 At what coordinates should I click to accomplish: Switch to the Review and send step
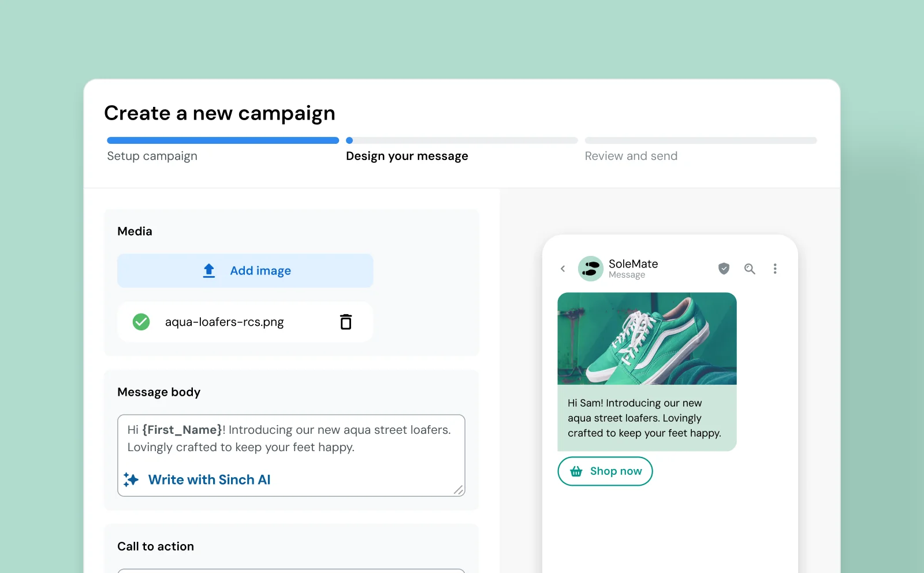pos(631,155)
